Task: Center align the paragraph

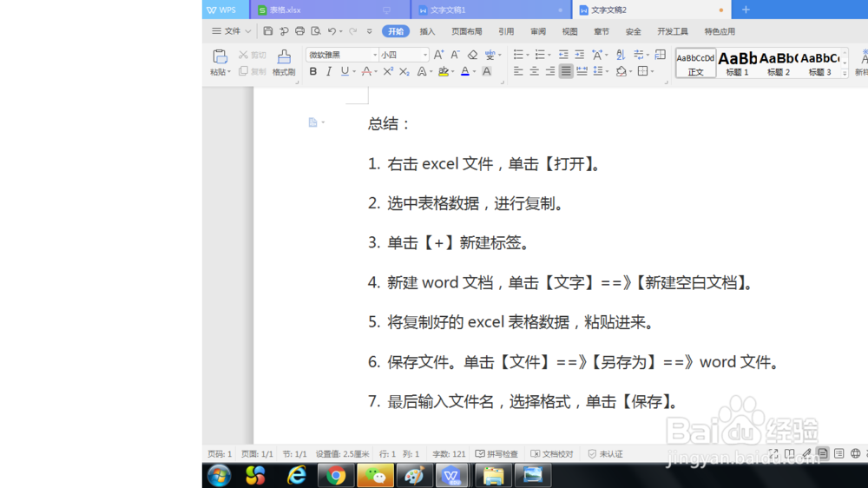Action: pos(534,71)
